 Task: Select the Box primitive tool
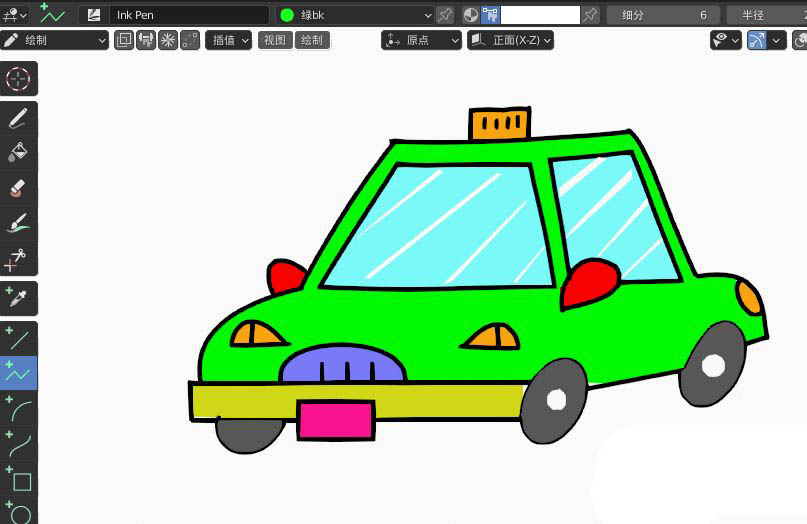[x=19, y=479]
